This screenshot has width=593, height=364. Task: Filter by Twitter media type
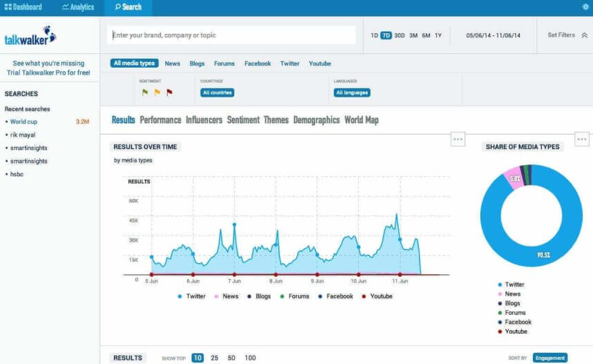point(290,64)
